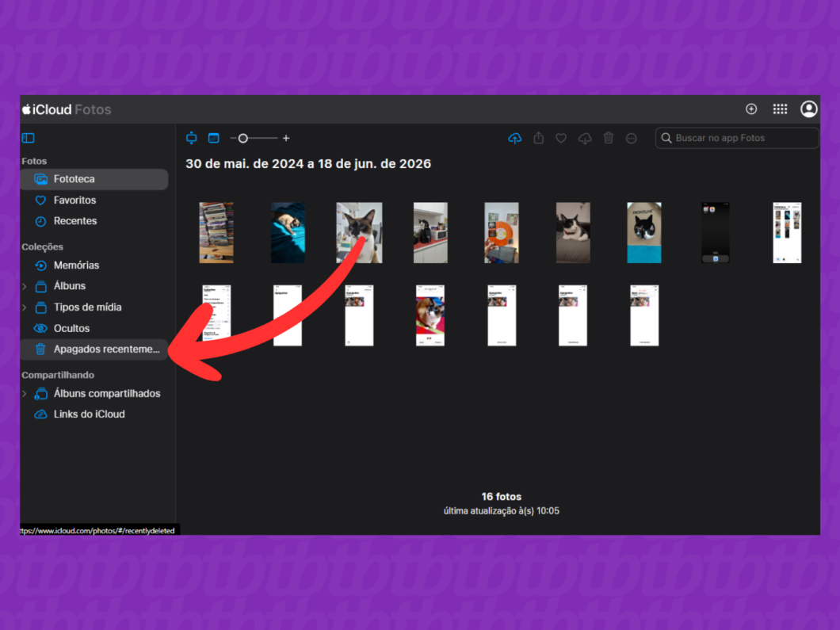
Task: Open Recentes in the sidebar
Action: pos(75,221)
